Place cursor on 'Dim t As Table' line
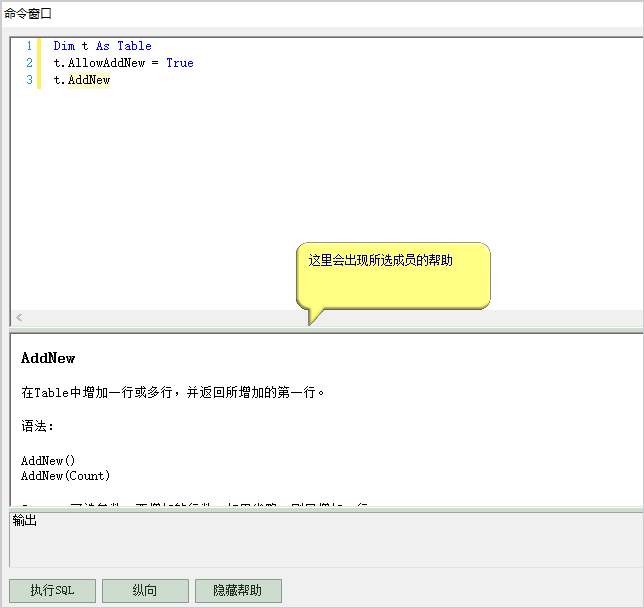Screen dimensions: 644x608 pyautogui.click(x=102, y=46)
